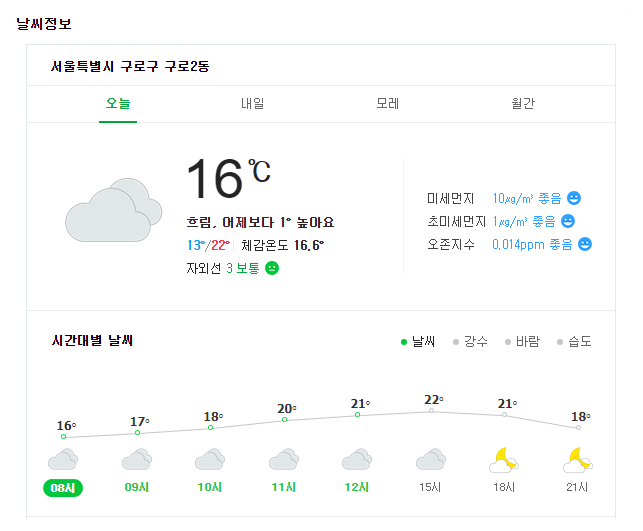Select the highlighted 08시 time marker

click(63, 488)
